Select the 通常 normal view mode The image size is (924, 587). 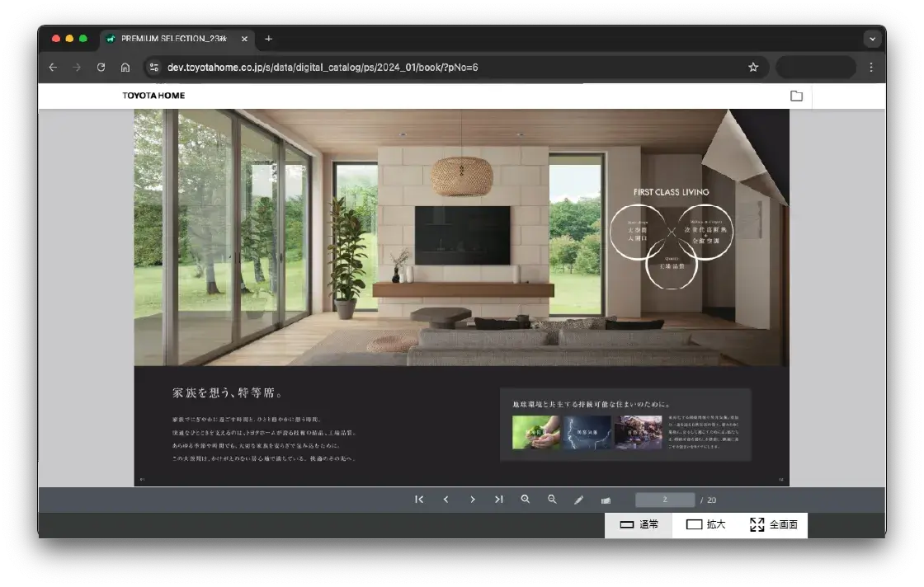(639, 525)
